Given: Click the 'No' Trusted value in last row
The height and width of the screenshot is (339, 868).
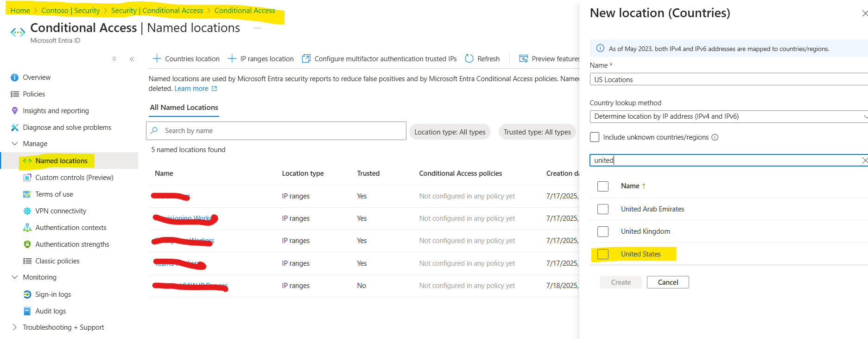Looking at the screenshot, I should (x=361, y=286).
